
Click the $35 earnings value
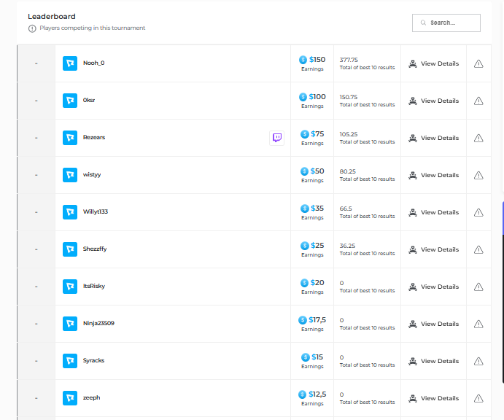[317, 209]
